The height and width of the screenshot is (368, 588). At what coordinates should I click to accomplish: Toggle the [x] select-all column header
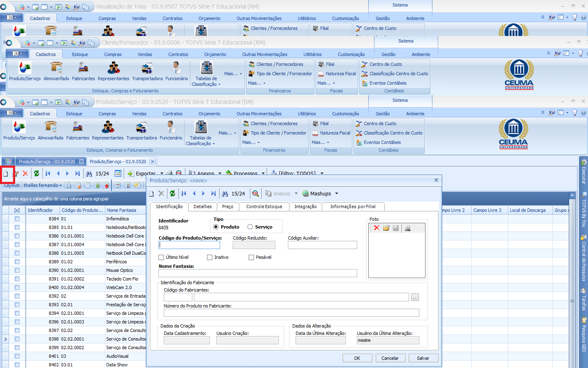[17, 210]
